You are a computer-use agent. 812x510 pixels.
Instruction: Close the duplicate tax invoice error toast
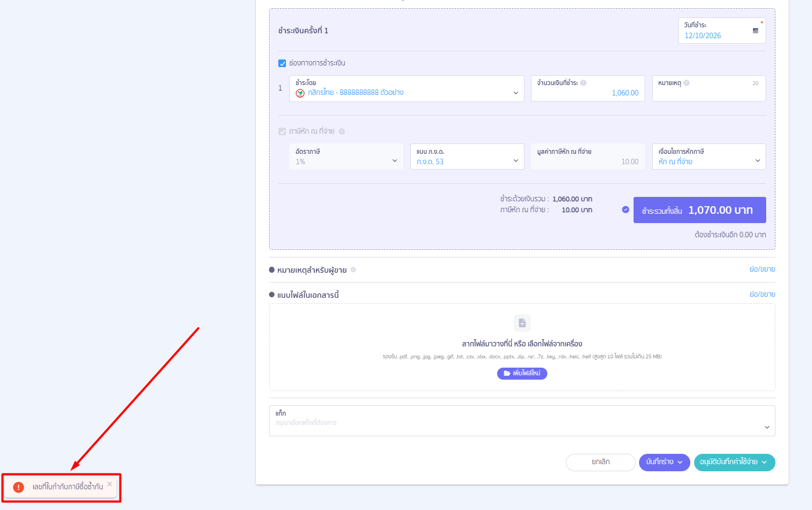coord(110,484)
